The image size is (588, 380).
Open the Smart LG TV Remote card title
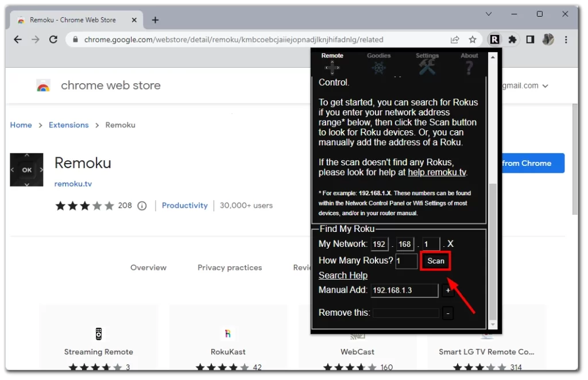(486, 352)
